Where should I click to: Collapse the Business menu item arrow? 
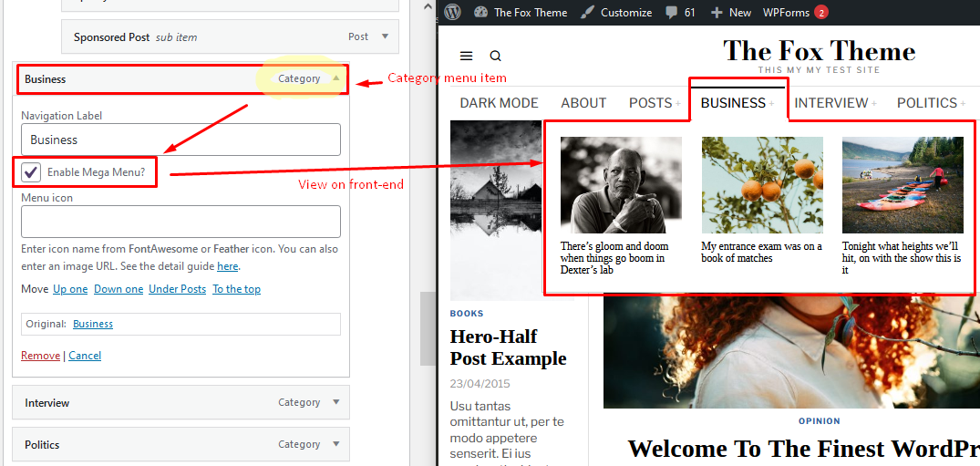[336, 78]
